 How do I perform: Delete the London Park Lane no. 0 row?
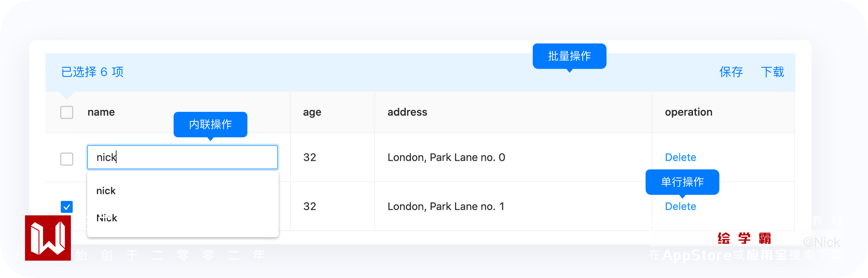click(x=680, y=157)
